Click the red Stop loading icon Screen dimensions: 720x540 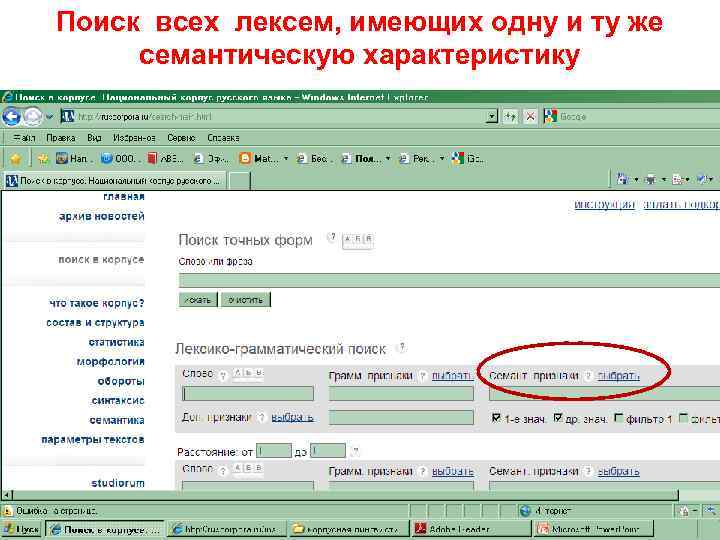[530, 117]
